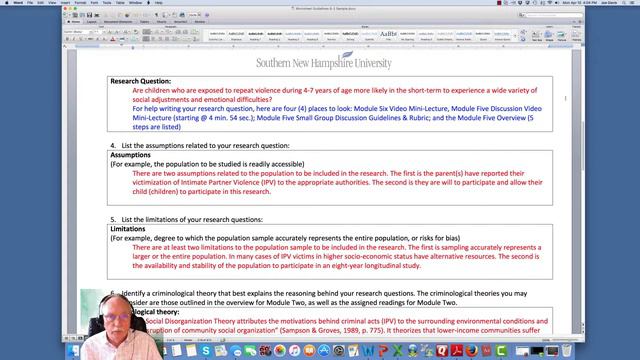Viewport: 640px width, 360px height.
Task: Open iTunes from the Dock
Action: point(294,351)
